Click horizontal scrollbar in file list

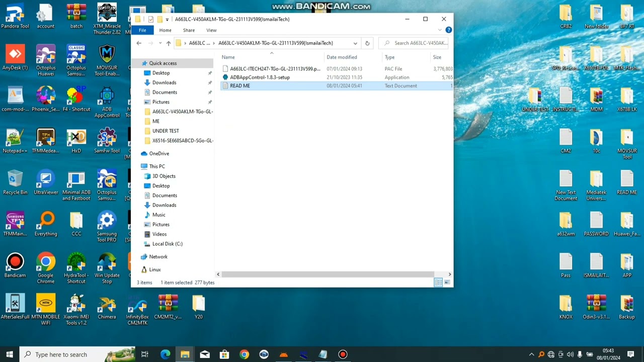pyautogui.click(x=328, y=274)
